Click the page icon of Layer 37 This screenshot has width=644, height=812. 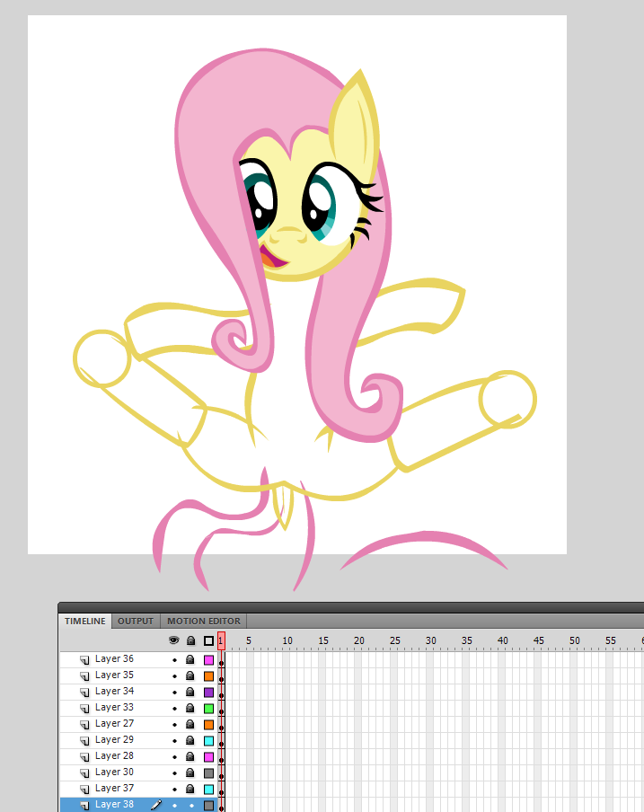84,789
